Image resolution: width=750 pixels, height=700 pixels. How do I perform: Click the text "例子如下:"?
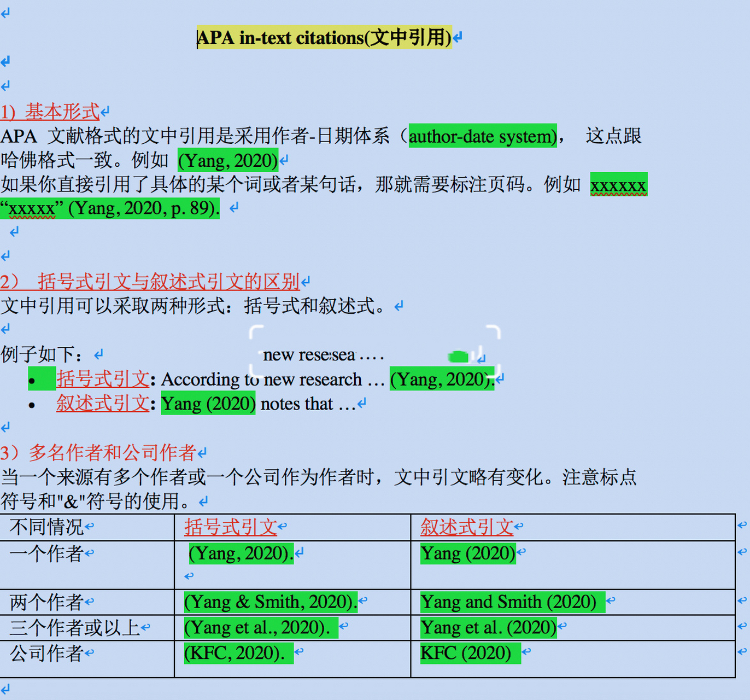42,354
